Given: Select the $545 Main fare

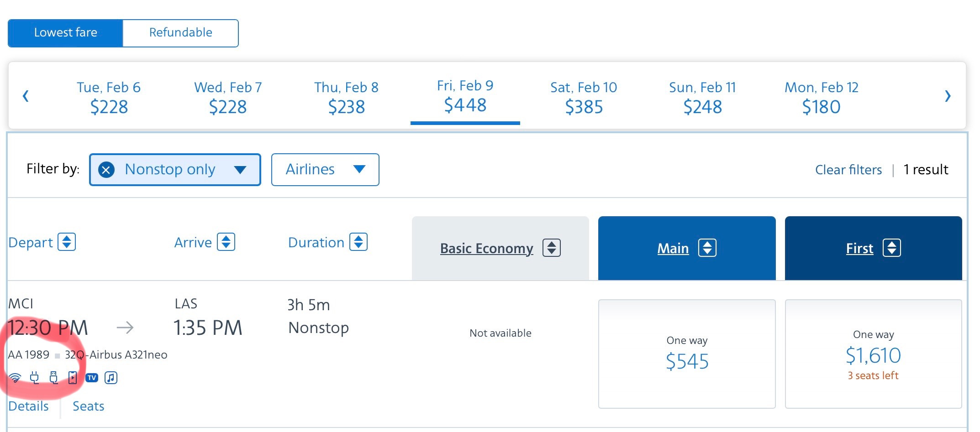Looking at the screenshot, I should coord(687,354).
